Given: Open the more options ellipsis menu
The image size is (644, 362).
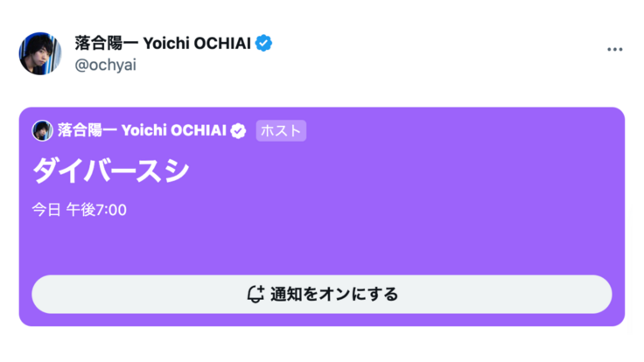Looking at the screenshot, I should pos(615,50).
